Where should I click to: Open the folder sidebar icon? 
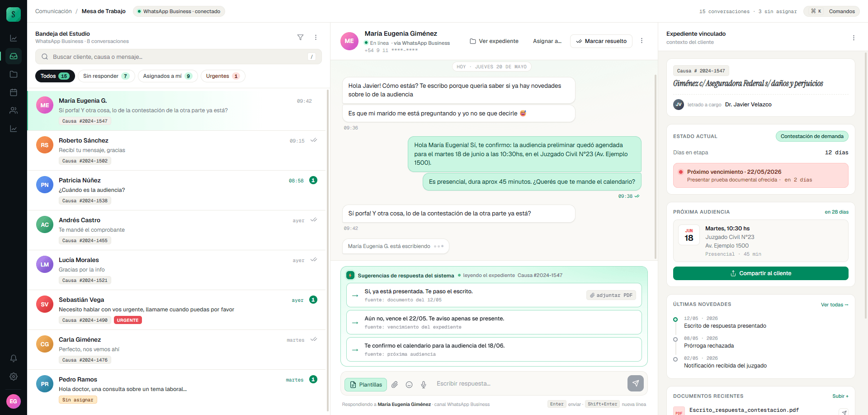point(14,74)
